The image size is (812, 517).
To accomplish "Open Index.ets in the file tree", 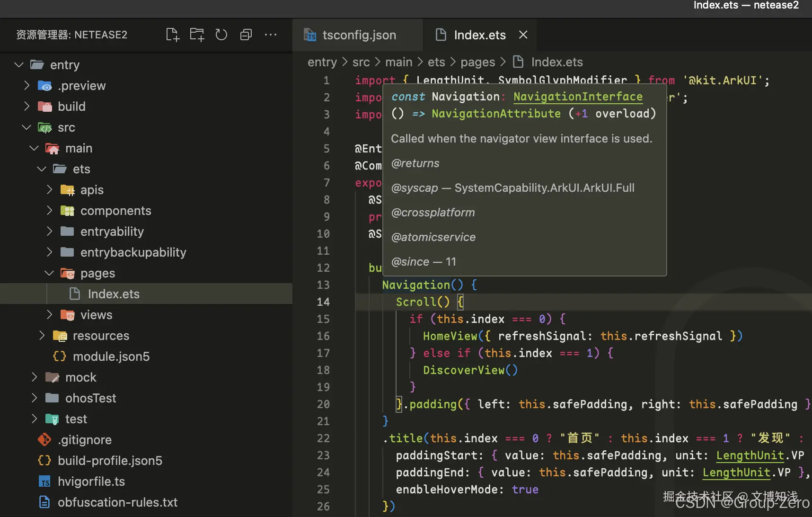I will (x=146, y=294).
